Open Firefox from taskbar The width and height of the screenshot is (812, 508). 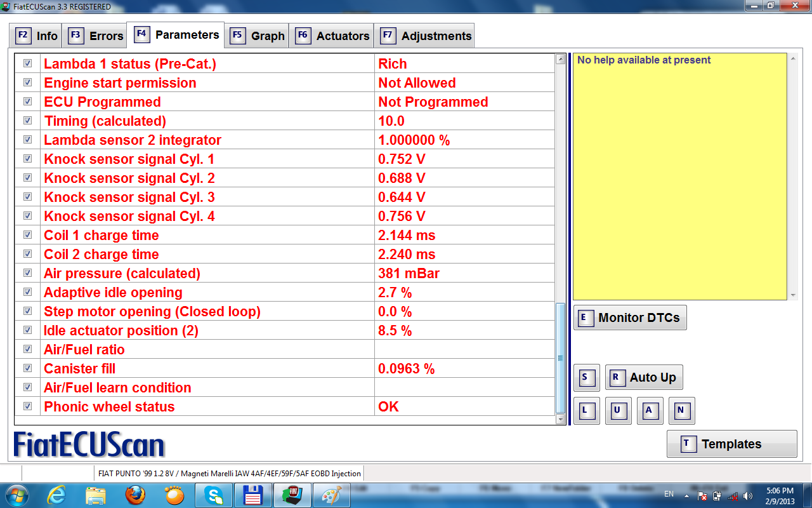(135, 495)
